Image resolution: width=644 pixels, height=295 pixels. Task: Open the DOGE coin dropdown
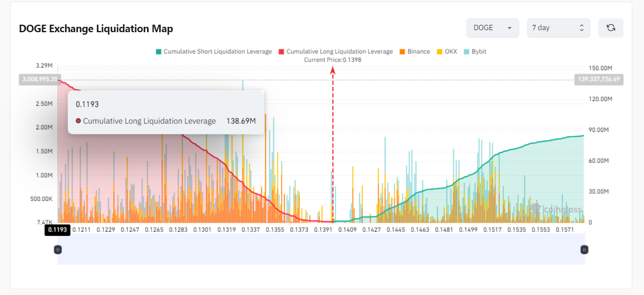492,28
